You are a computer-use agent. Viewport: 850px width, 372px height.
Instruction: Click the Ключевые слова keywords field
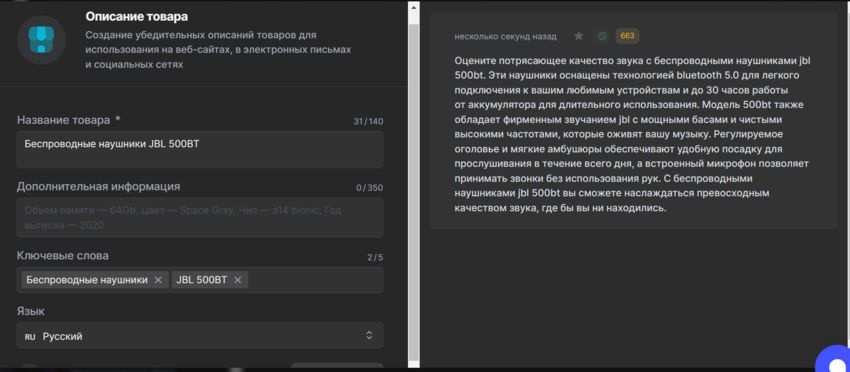pos(200,280)
